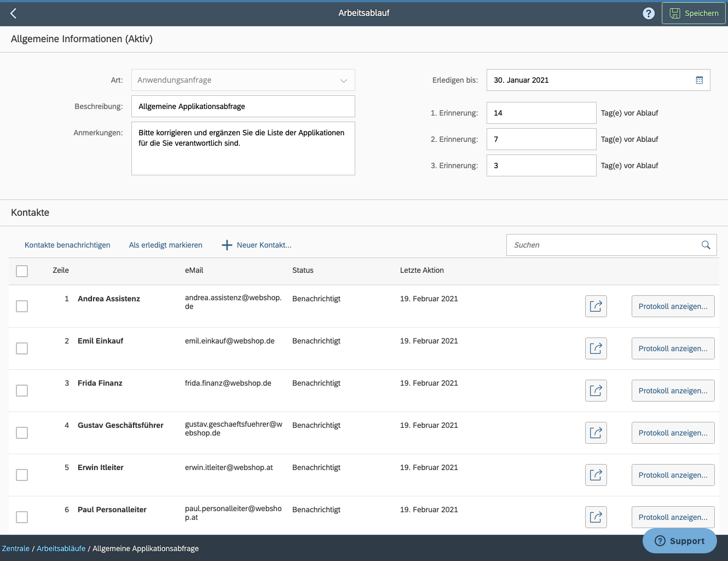Open Zentrale from the breadcrumb

15,548
